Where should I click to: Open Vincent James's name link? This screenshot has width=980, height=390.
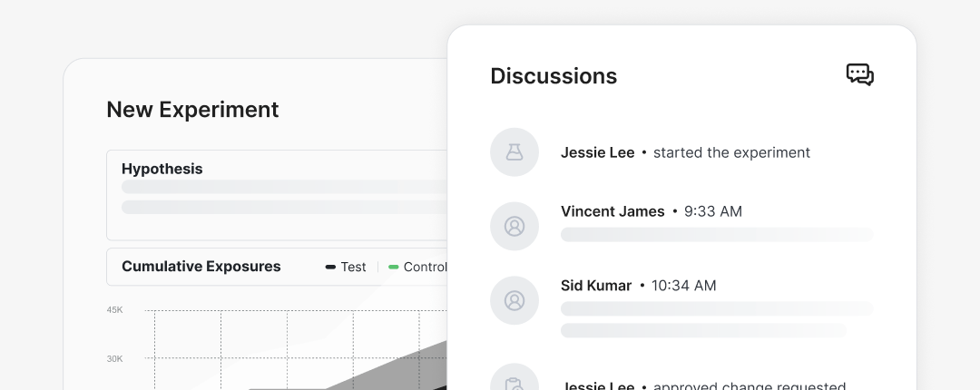(x=612, y=211)
